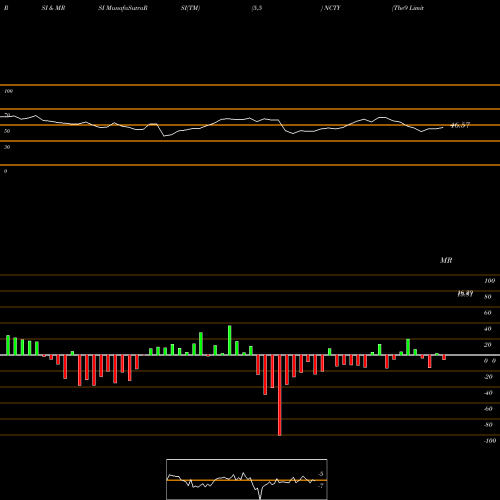Screen dimensions: 500x500
Task: Click the white RSI line's right end
Action: tap(443, 127)
